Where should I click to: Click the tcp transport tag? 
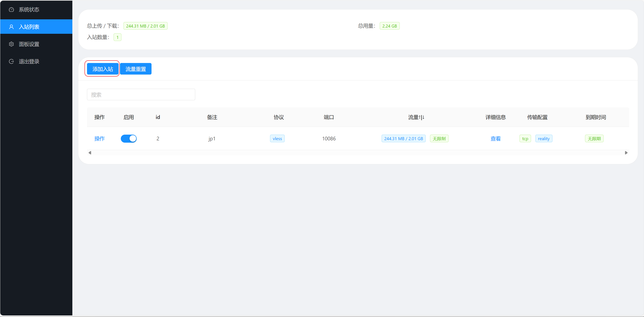click(x=525, y=139)
